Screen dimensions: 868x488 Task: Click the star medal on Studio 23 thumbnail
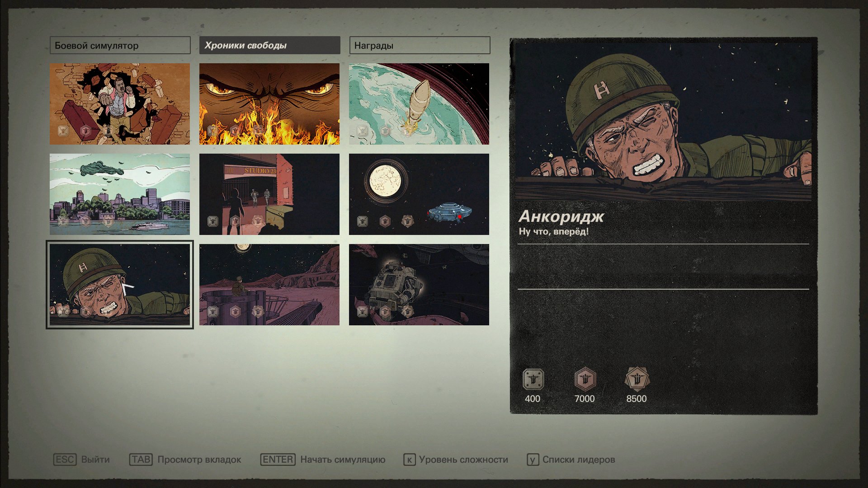click(x=258, y=221)
